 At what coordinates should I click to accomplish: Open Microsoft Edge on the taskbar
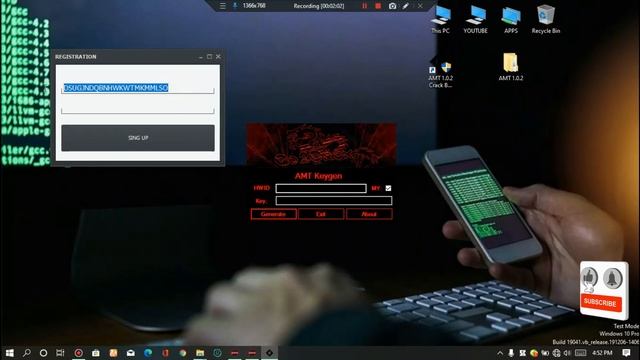pos(148,353)
